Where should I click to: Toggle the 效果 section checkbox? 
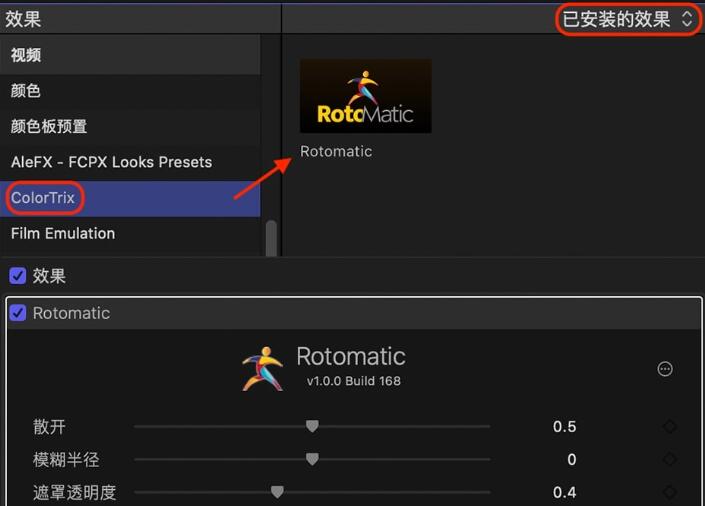pyautogui.click(x=18, y=276)
